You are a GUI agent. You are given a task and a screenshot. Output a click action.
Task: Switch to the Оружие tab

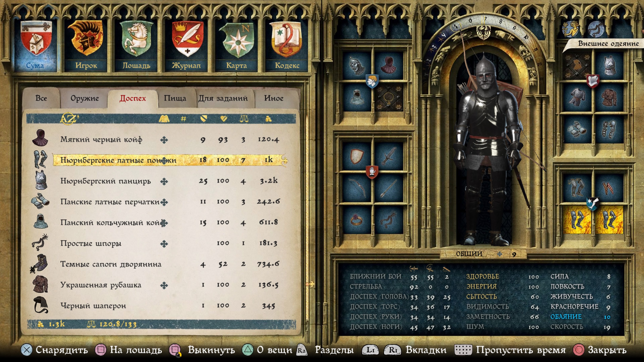point(85,98)
